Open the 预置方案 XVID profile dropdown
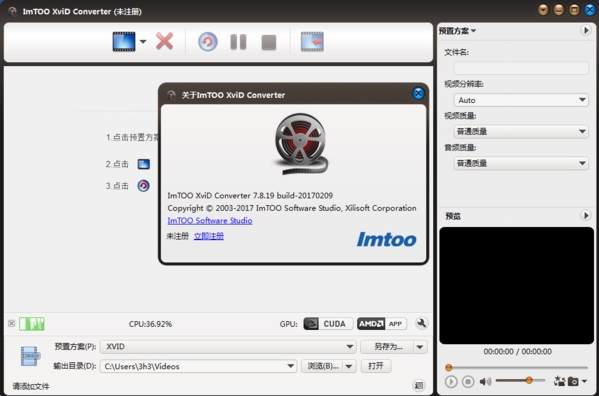 [x=228, y=347]
